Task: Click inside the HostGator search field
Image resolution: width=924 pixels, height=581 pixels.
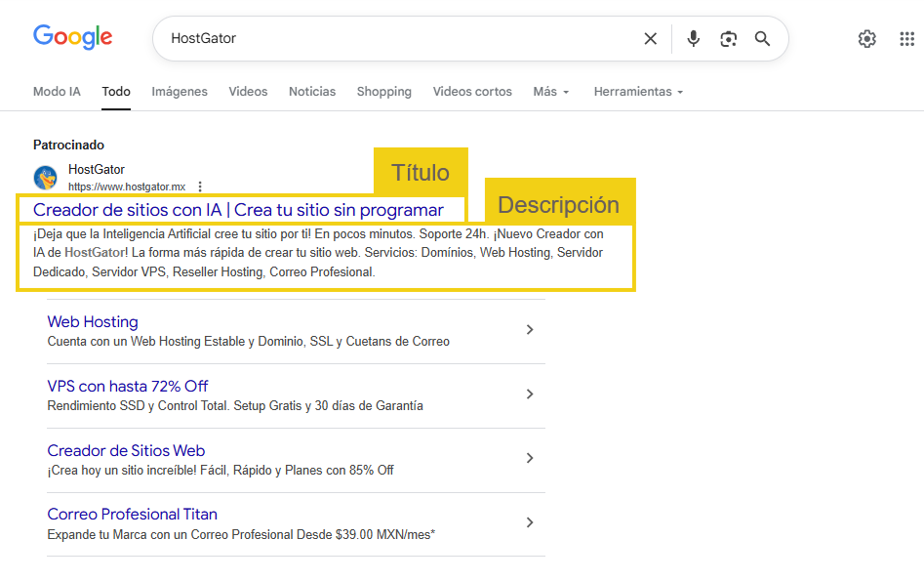Action: pos(390,39)
